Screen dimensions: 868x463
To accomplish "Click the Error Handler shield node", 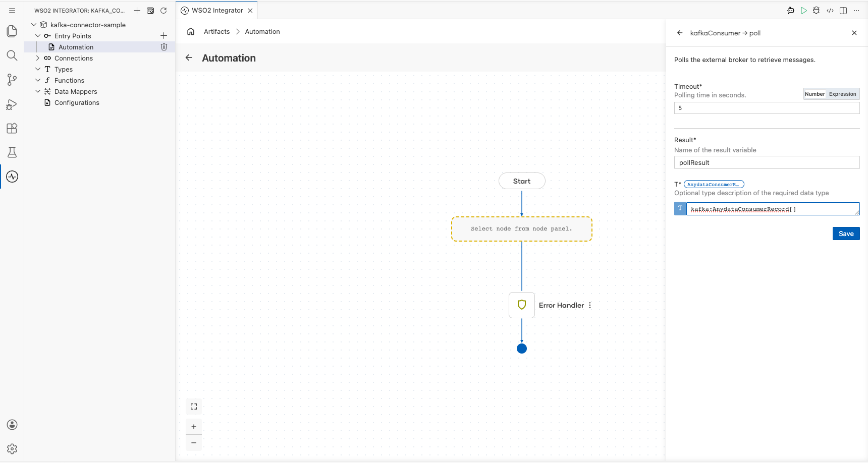I will (x=522, y=305).
